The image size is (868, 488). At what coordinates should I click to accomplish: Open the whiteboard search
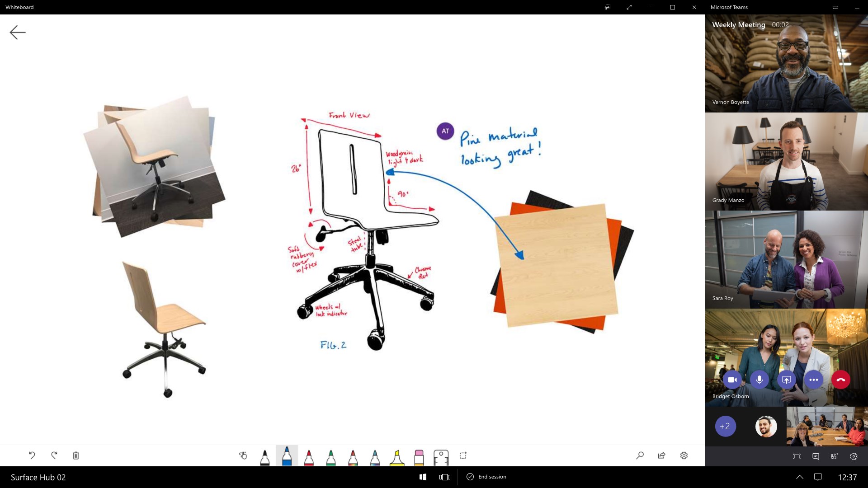tap(640, 455)
